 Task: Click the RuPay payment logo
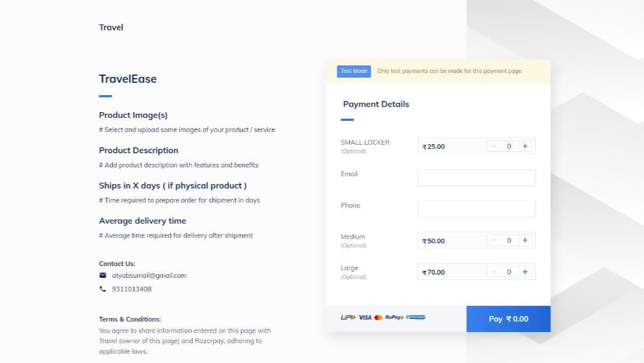coord(394,317)
